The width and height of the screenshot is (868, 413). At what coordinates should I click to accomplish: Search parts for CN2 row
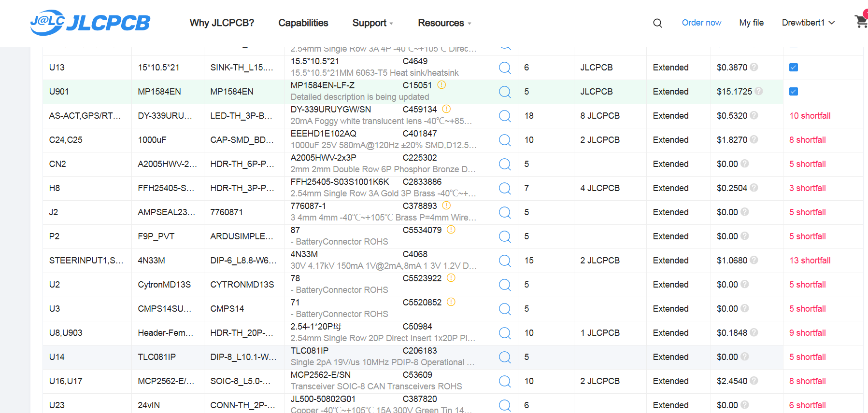pos(505,164)
